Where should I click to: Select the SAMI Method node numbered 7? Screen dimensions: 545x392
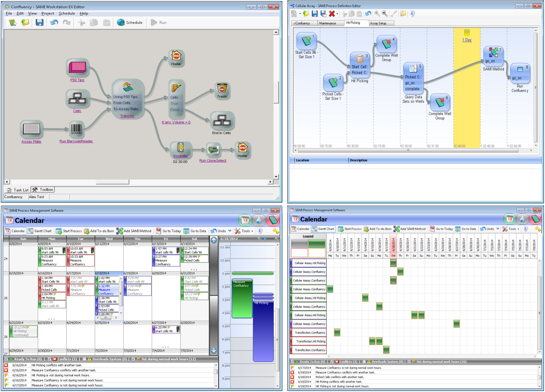(x=493, y=56)
